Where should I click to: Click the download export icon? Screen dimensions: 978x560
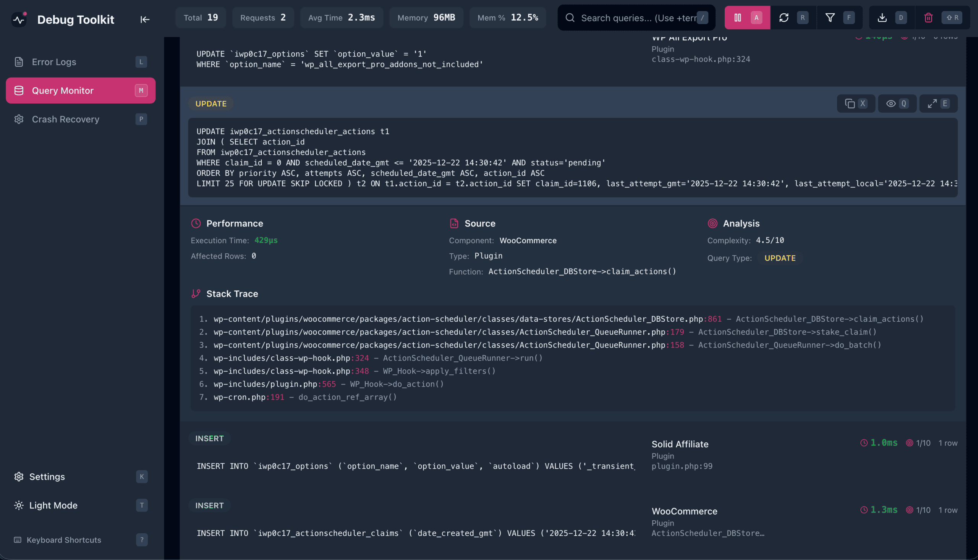882,18
